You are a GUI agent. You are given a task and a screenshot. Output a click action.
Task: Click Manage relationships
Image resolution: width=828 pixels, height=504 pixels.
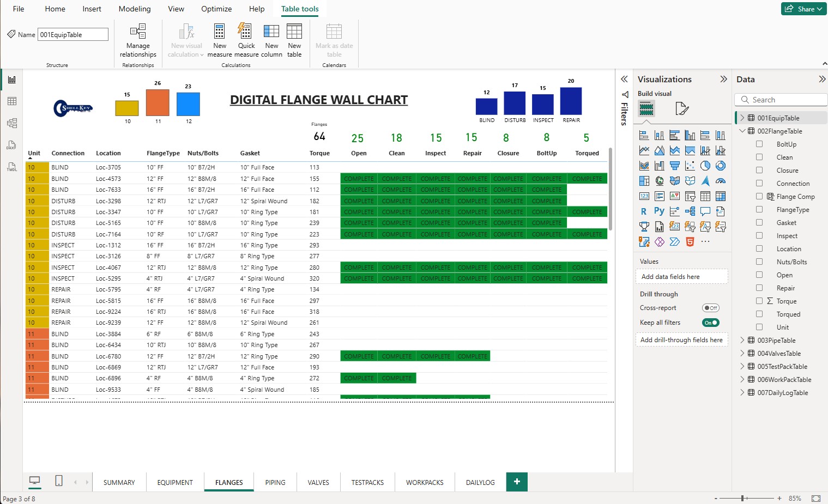tap(137, 40)
